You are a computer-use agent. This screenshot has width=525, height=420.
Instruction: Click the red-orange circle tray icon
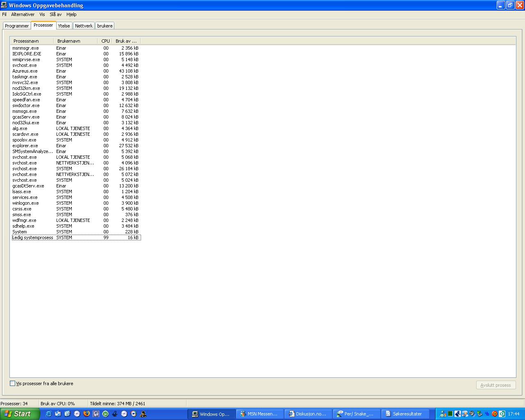click(495, 414)
